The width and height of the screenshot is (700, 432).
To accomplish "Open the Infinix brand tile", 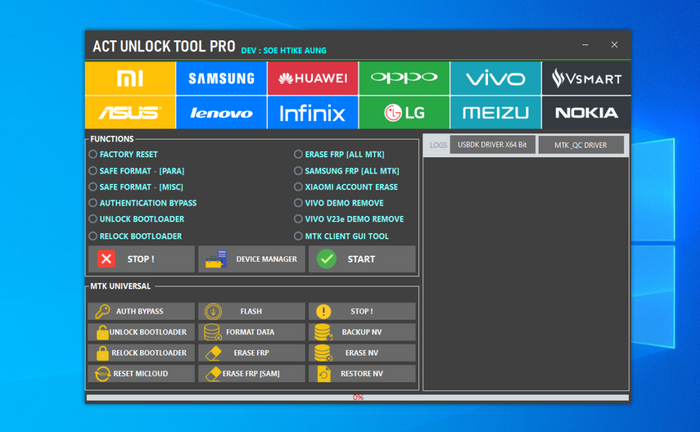I will [312, 112].
